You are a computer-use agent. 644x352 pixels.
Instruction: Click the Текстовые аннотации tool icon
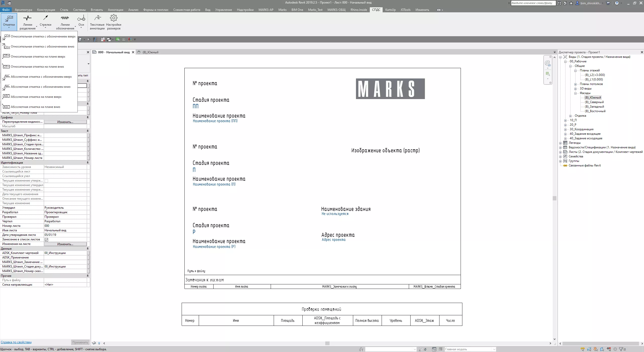(97, 18)
